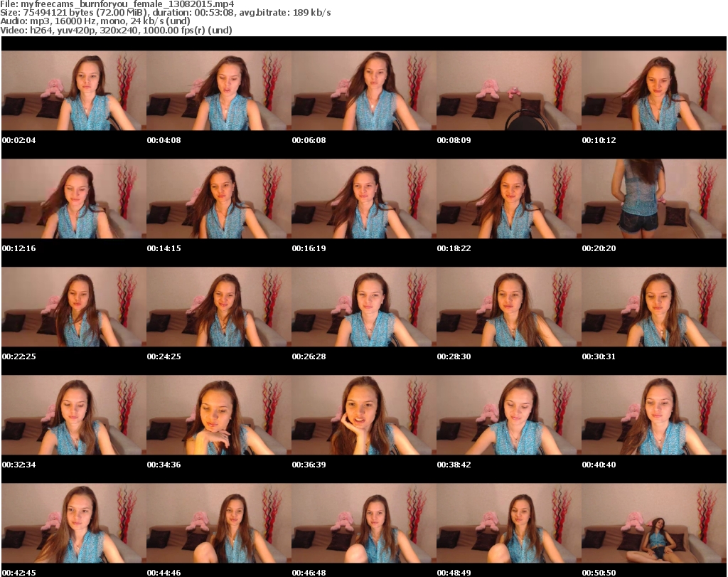Open the 00:32:34 frame thumbnail
The height and width of the screenshot is (577, 728).
coord(74,415)
